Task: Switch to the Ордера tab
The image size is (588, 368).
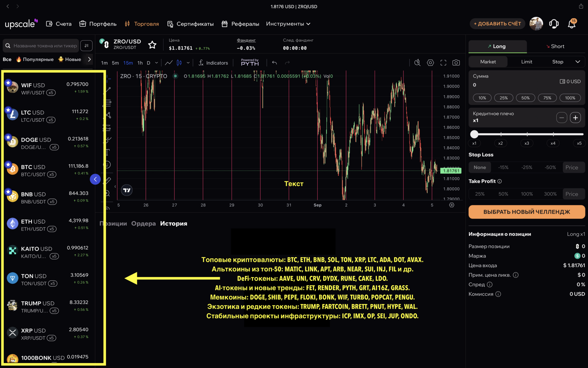Action: pyautogui.click(x=143, y=224)
